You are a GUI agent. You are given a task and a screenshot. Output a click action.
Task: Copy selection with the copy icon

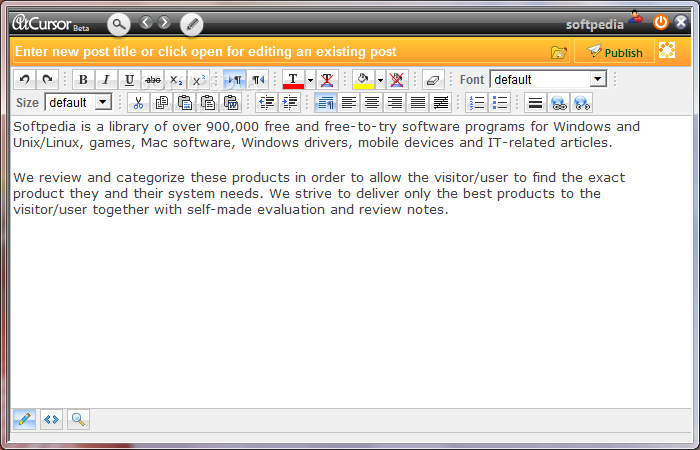coord(162,103)
